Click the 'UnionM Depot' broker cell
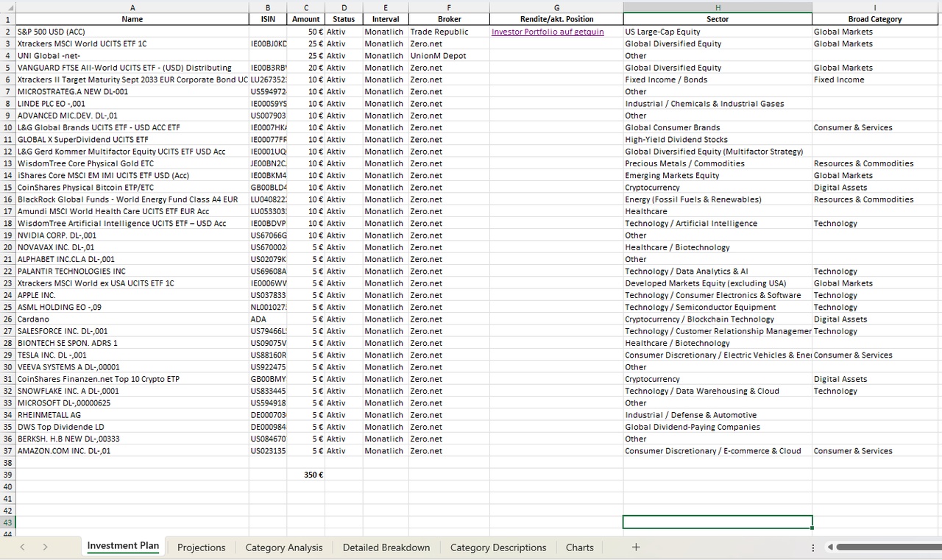Screen dimensions: 942x560 449,56
